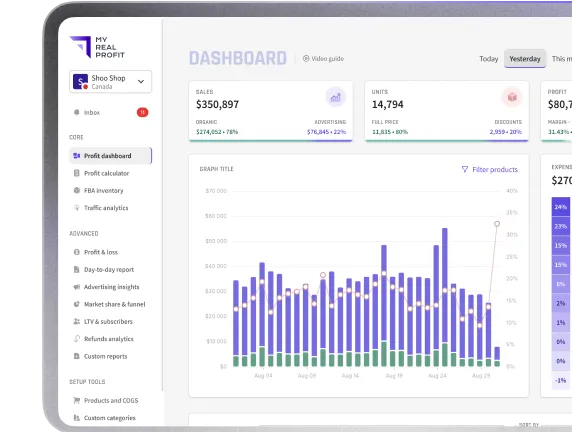
Task: Click the My Real Profit logo
Action: pos(97,47)
